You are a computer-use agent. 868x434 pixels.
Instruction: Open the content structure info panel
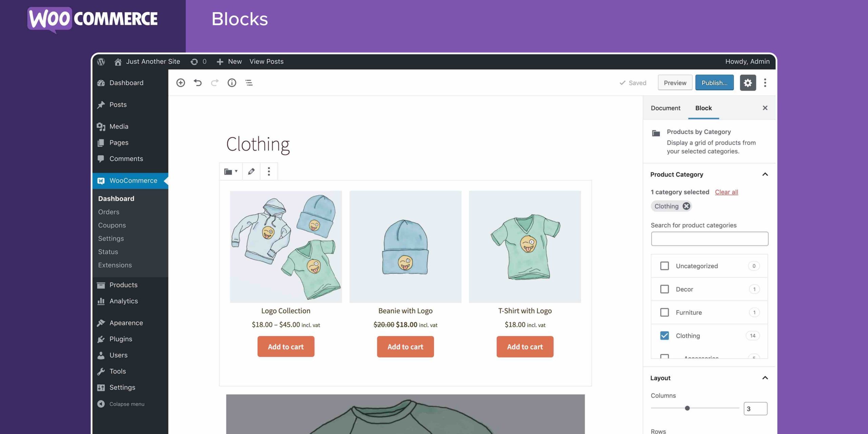(232, 82)
